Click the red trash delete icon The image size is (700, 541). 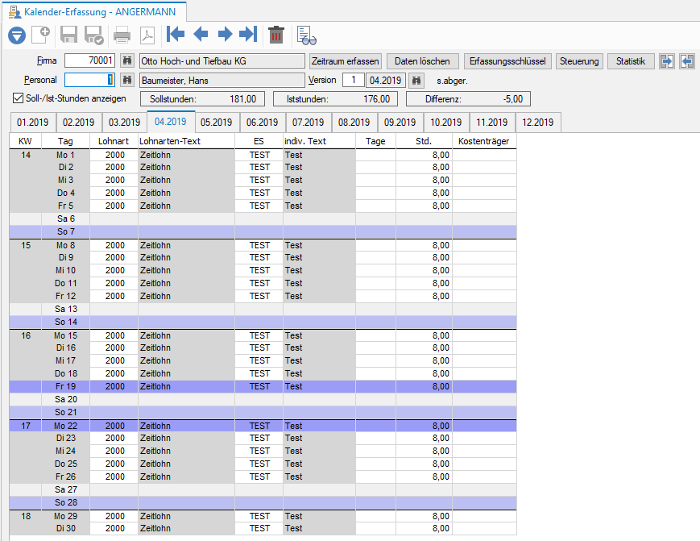276,35
